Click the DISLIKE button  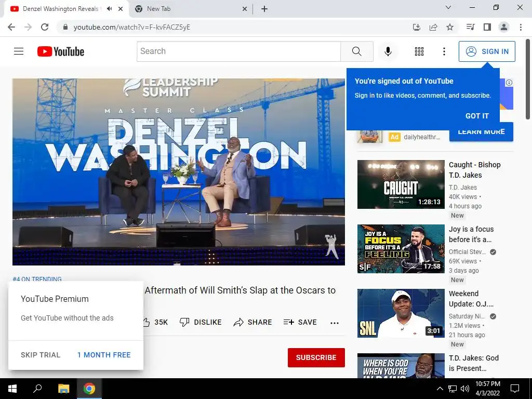coord(200,322)
